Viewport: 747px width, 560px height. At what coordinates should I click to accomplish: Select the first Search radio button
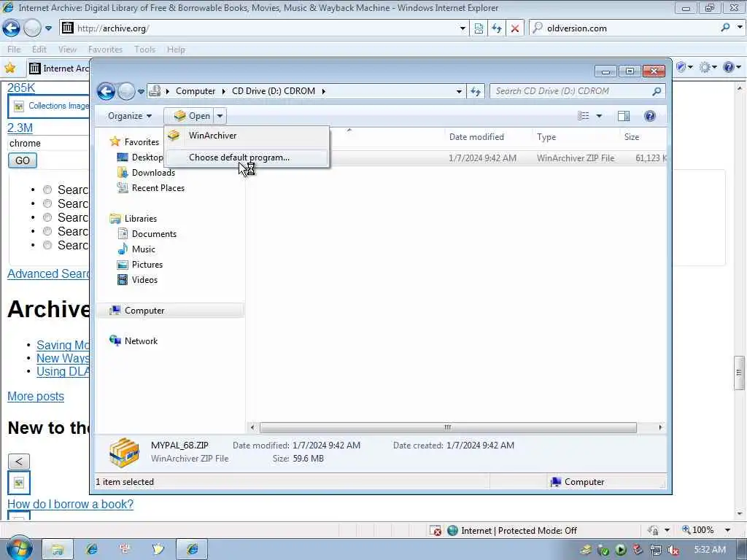(x=47, y=190)
